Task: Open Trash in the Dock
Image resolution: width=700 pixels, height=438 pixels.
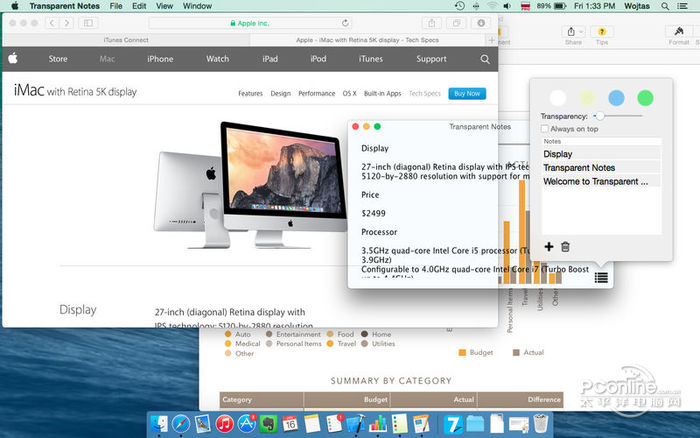Action: (541, 423)
